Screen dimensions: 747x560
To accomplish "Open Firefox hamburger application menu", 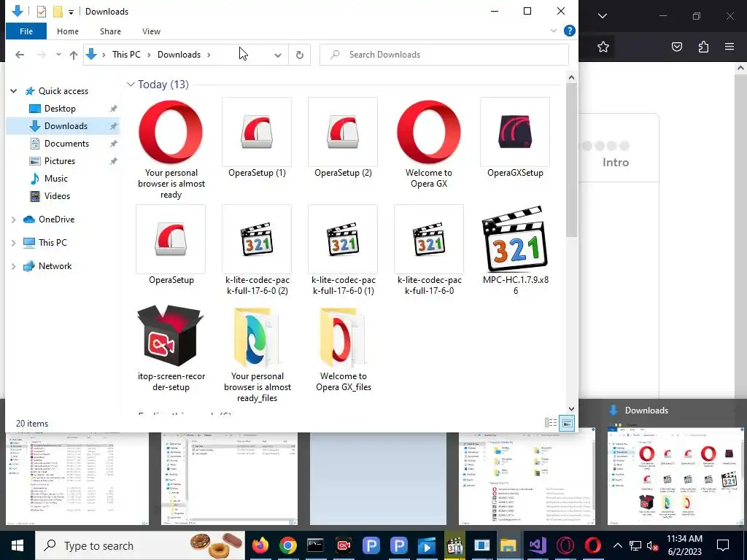I will 729,47.
